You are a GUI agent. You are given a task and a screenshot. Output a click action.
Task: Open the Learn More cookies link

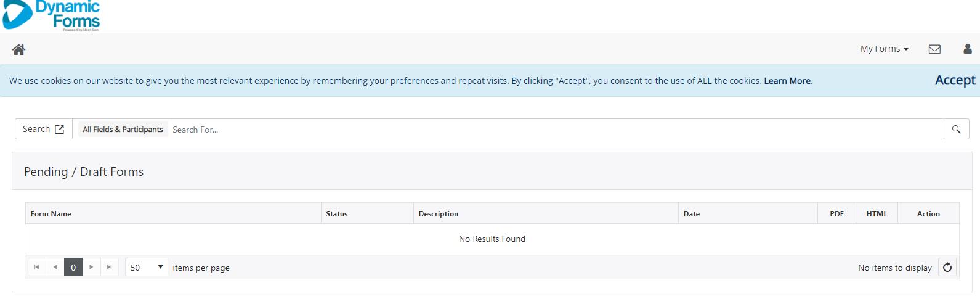tap(787, 81)
